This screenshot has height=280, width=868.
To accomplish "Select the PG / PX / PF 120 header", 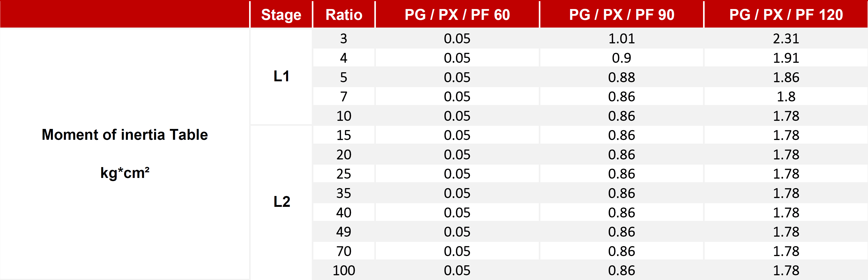I will click(x=786, y=14).
